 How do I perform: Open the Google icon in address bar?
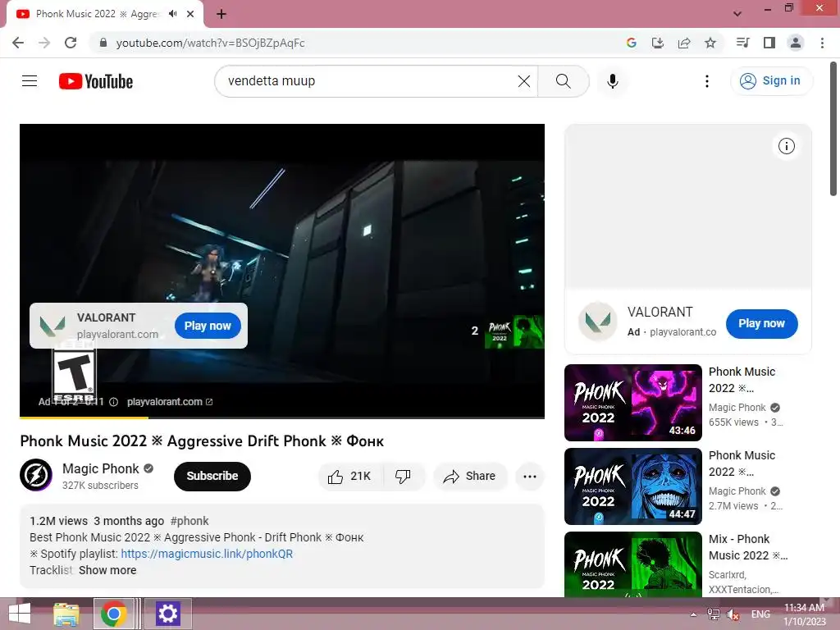(631, 43)
